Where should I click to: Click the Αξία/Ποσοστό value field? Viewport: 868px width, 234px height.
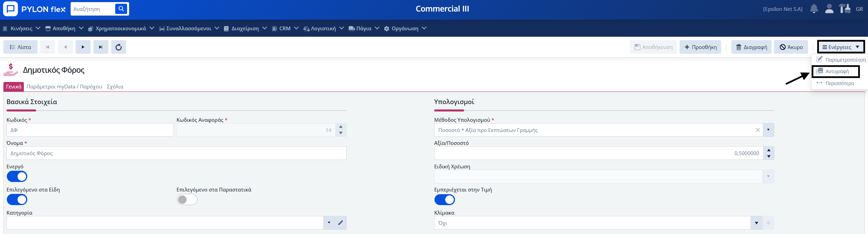pyautogui.click(x=598, y=153)
